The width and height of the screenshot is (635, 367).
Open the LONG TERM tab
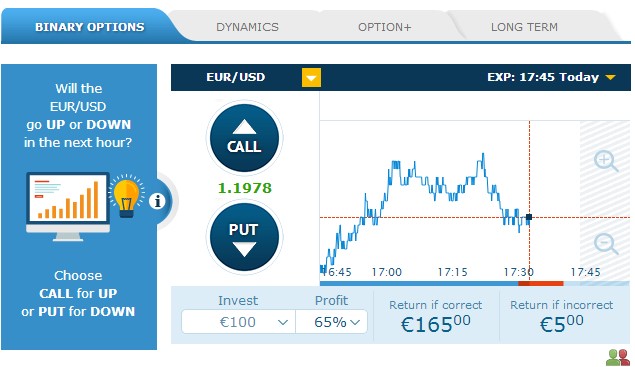tap(524, 27)
